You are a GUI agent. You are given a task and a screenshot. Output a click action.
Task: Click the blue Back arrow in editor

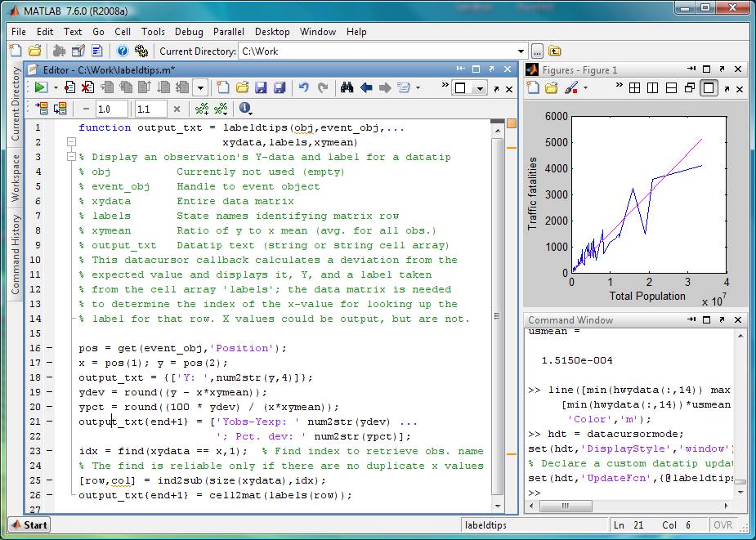pos(365,87)
